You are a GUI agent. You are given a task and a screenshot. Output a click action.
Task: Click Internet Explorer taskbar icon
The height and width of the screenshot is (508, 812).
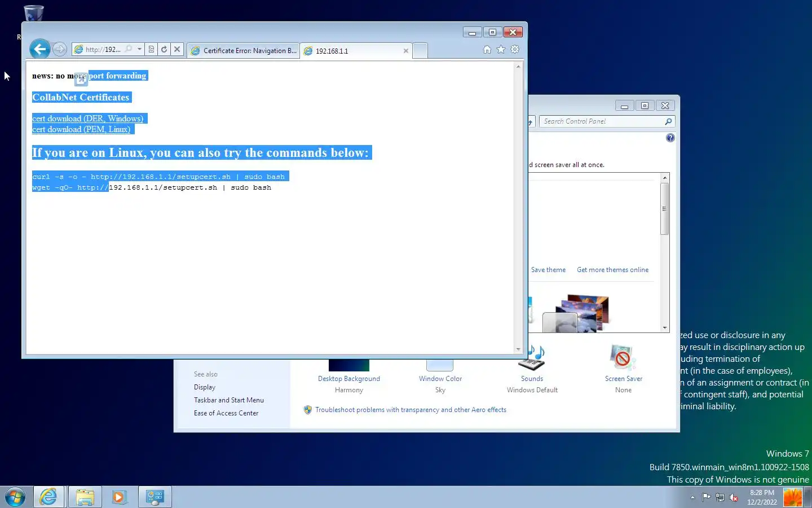pyautogui.click(x=48, y=497)
